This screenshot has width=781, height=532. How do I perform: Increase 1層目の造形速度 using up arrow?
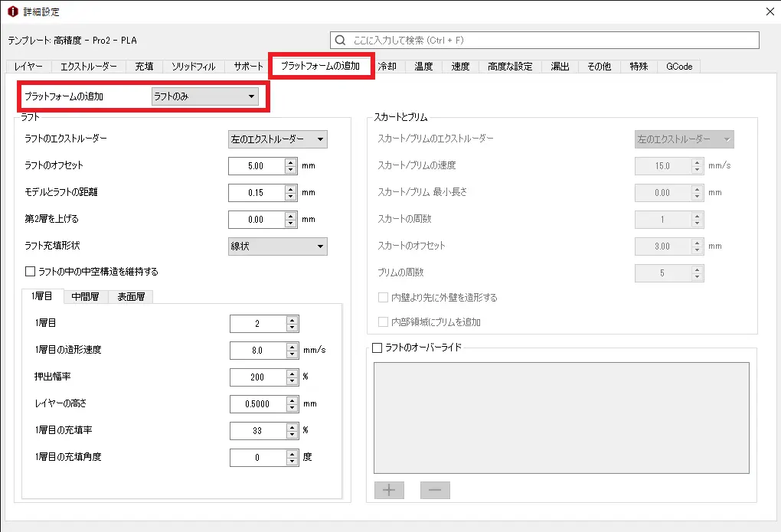coord(292,346)
